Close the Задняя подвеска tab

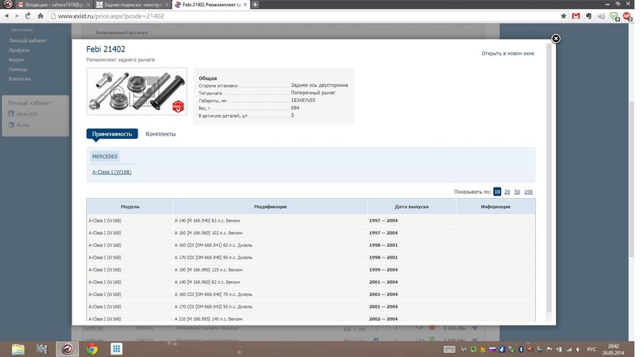pos(166,4)
